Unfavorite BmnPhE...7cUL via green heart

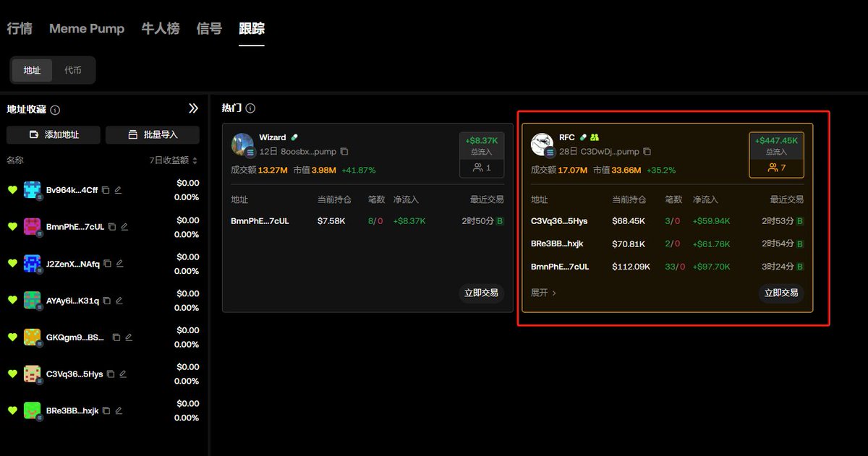coord(12,227)
